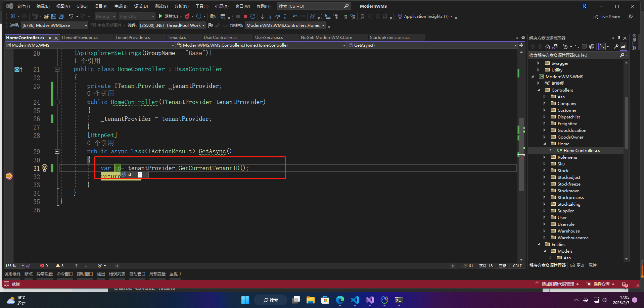The image size is (644, 308).
Task: Click Collapse All in Solution Explorer
Action: [584, 47]
